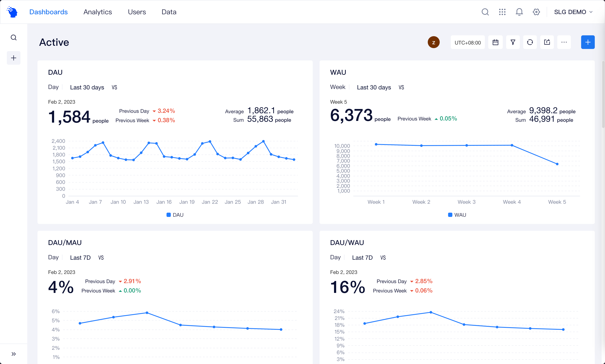Click the brand logo in the top left
This screenshot has height=364, width=605.
12,11
